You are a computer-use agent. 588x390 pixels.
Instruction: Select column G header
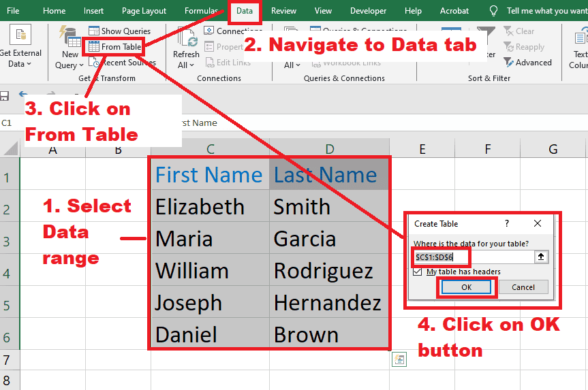553,149
